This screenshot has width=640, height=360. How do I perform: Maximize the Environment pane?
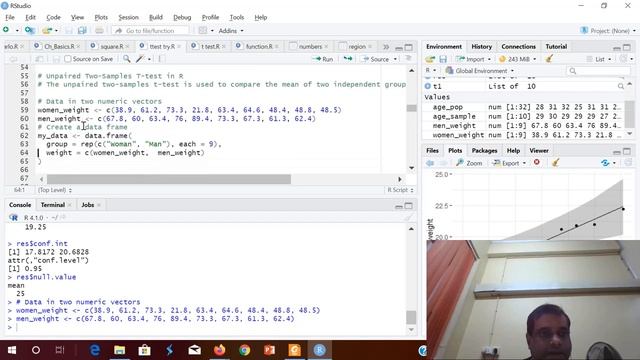627,47
